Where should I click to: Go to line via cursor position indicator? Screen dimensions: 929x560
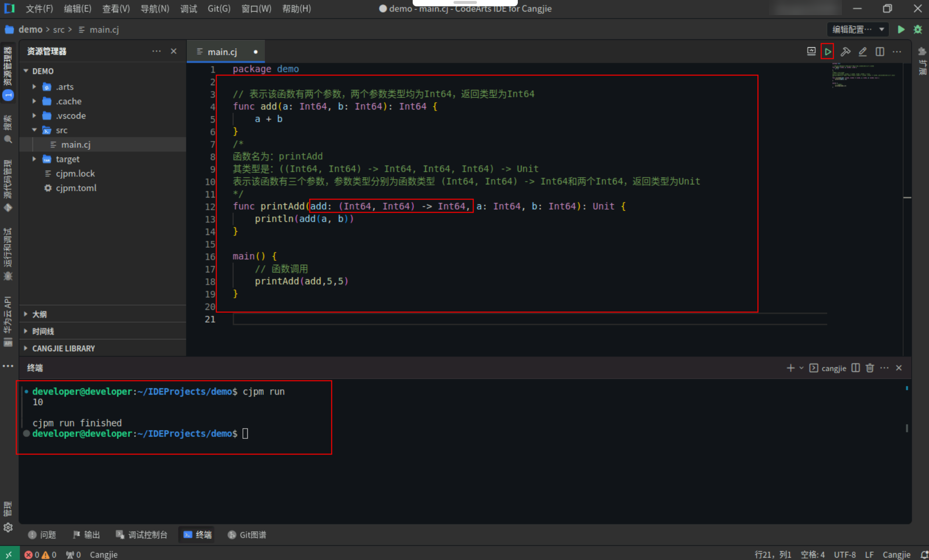tap(773, 554)
